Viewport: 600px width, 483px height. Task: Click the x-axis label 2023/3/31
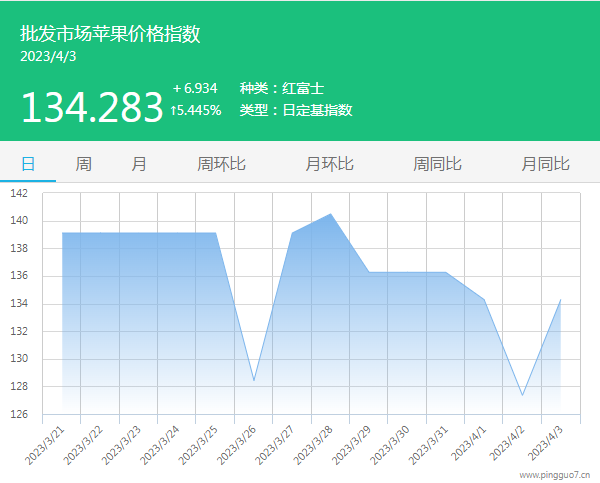pos(429,445)
